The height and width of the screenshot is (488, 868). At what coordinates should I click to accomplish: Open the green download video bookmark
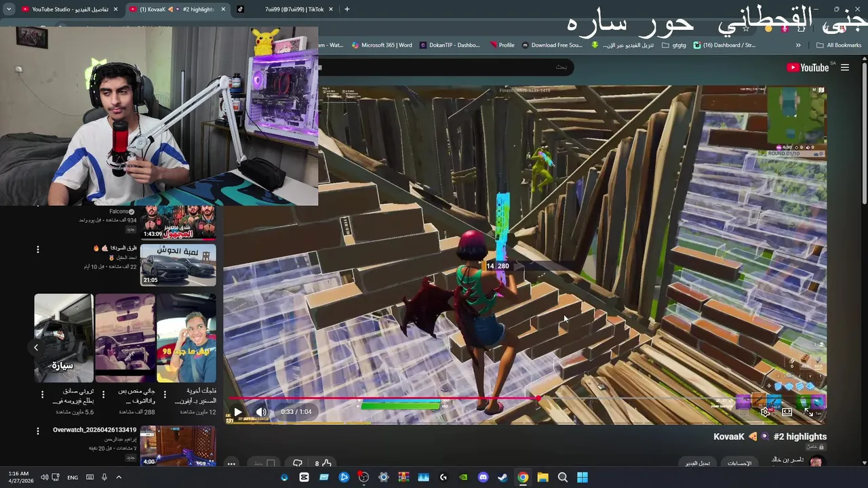coord(623,45)
